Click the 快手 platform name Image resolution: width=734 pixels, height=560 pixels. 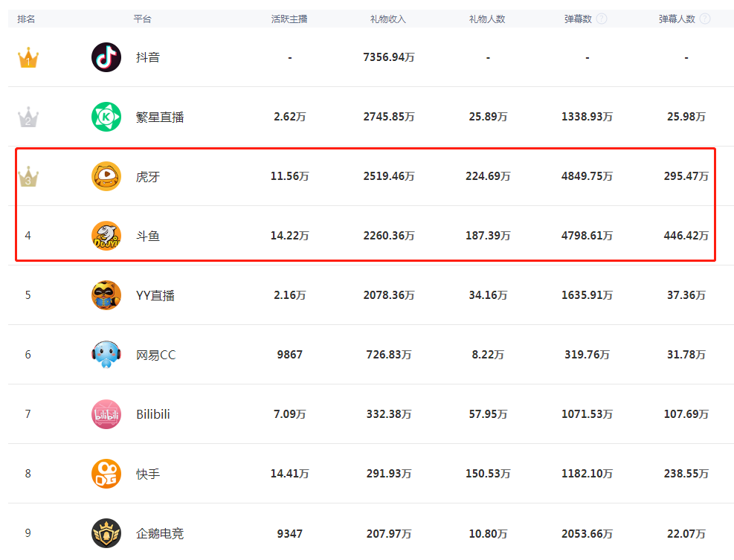coord(148,474)
